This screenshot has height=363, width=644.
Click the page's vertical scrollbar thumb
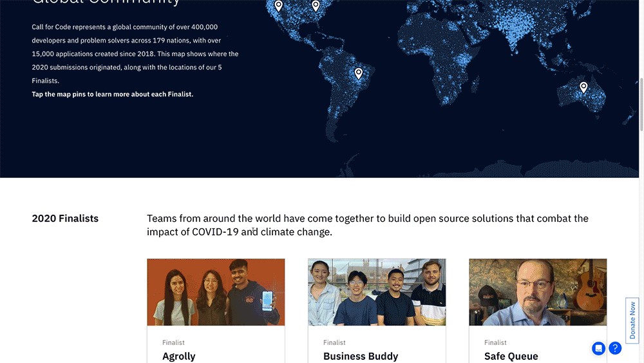(641, 104)
